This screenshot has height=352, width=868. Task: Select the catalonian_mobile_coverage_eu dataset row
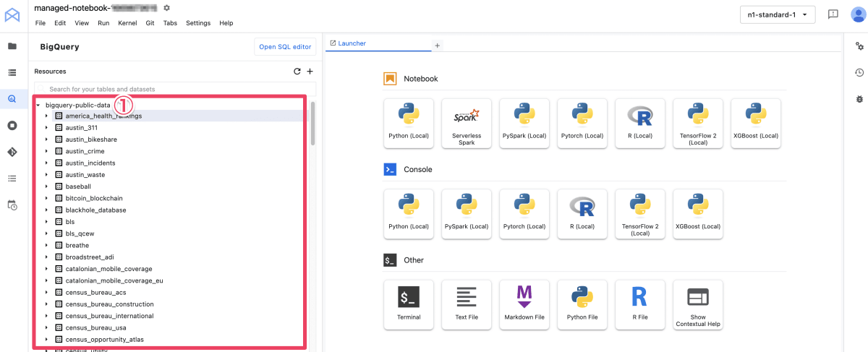[171, 280]
